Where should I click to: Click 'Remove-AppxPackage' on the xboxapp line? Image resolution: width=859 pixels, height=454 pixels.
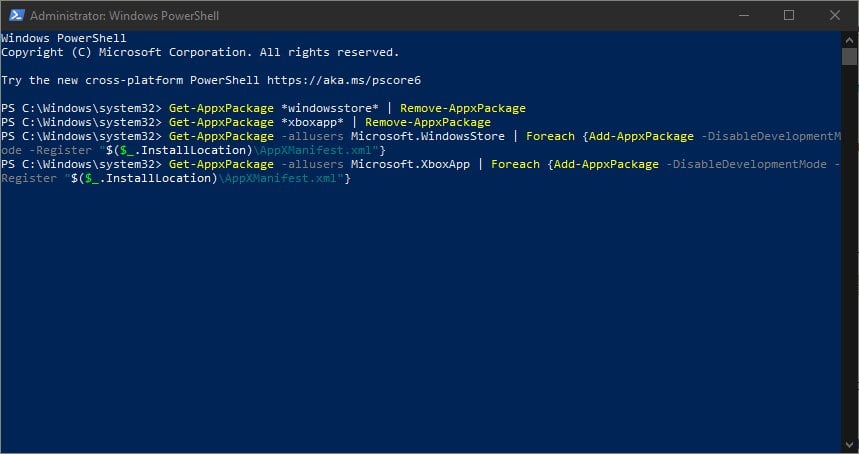coord(428,122)
